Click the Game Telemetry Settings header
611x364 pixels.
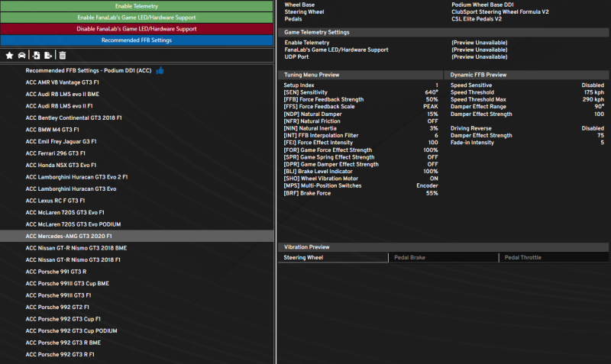click(444, 32)
